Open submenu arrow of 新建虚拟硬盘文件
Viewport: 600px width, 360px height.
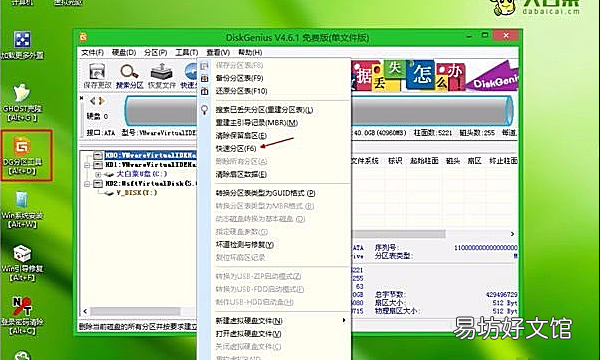tap(344, 320)
